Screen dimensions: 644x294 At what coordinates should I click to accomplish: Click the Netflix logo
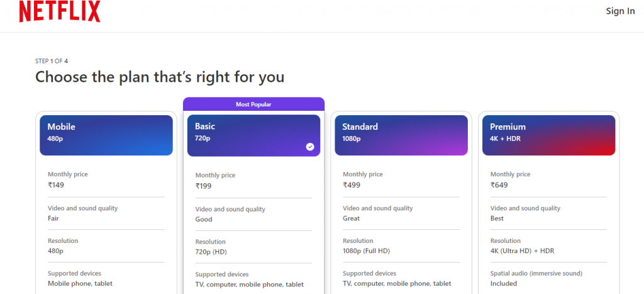[60, 11]
